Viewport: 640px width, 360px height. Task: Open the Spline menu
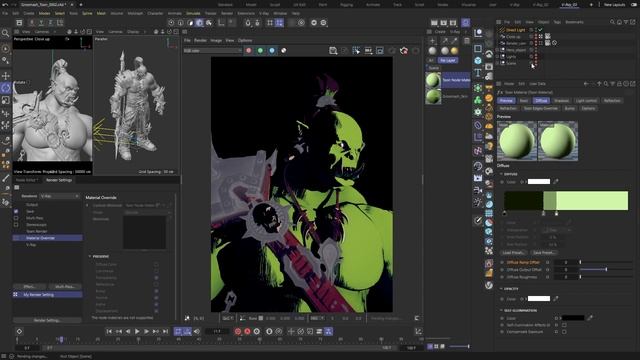click(x=87, y=13)
